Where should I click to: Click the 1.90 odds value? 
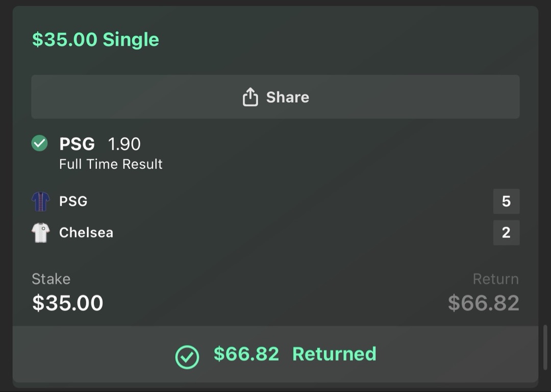pos(124,144)
